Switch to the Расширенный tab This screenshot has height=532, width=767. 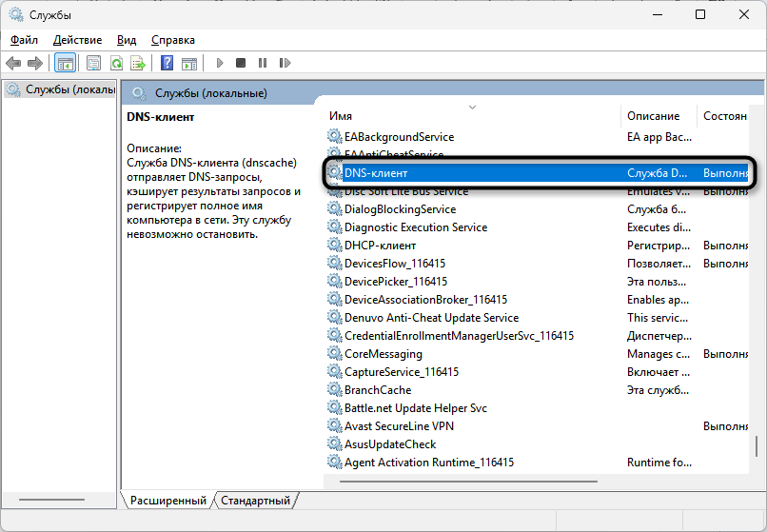tap(168, 500)
